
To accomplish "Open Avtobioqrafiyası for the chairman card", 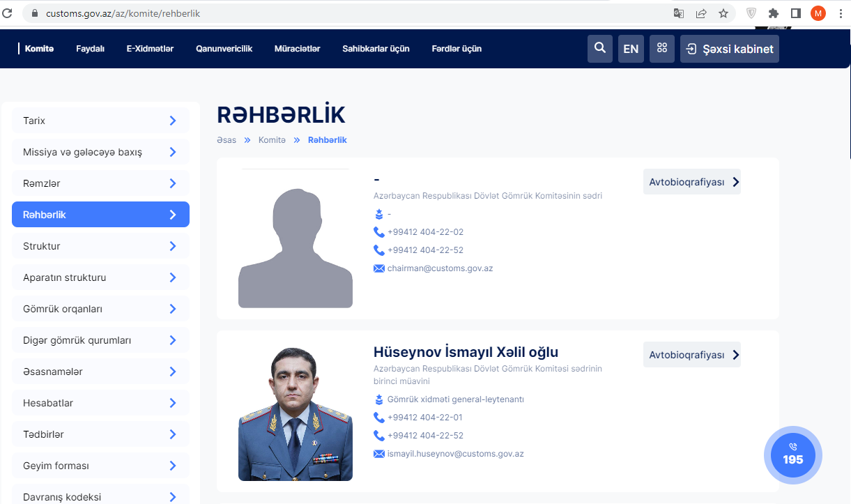I will coord(692,182).
